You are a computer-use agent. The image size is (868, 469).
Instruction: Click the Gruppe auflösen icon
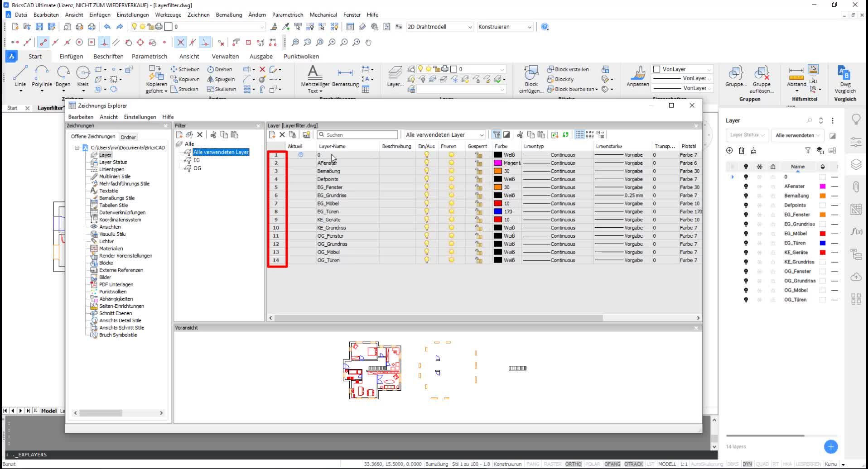click(762, 79)
